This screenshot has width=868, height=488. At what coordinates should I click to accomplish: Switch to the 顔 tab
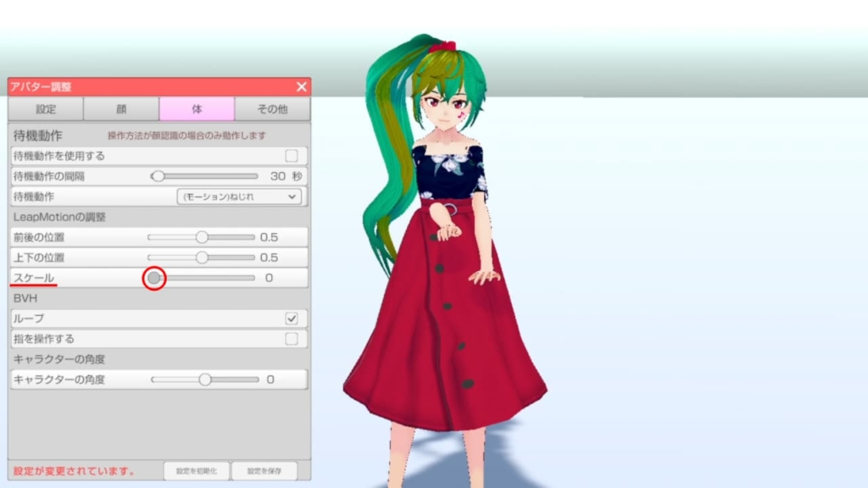pyautogui.click(x=121, y=109)
